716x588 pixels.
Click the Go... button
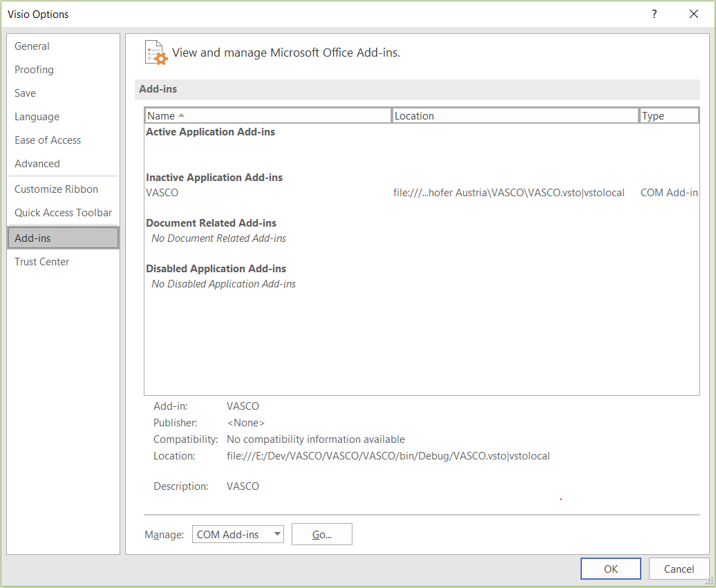tap(322, 535)
